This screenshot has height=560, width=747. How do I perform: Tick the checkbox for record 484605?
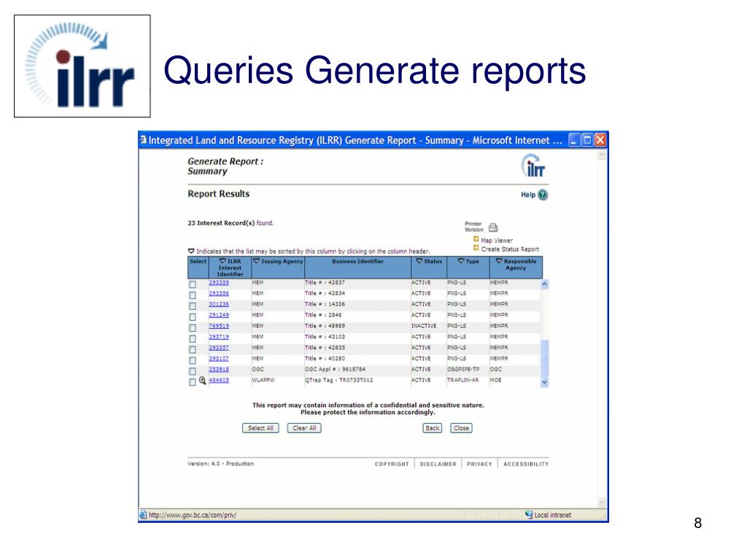coord(193,382)
